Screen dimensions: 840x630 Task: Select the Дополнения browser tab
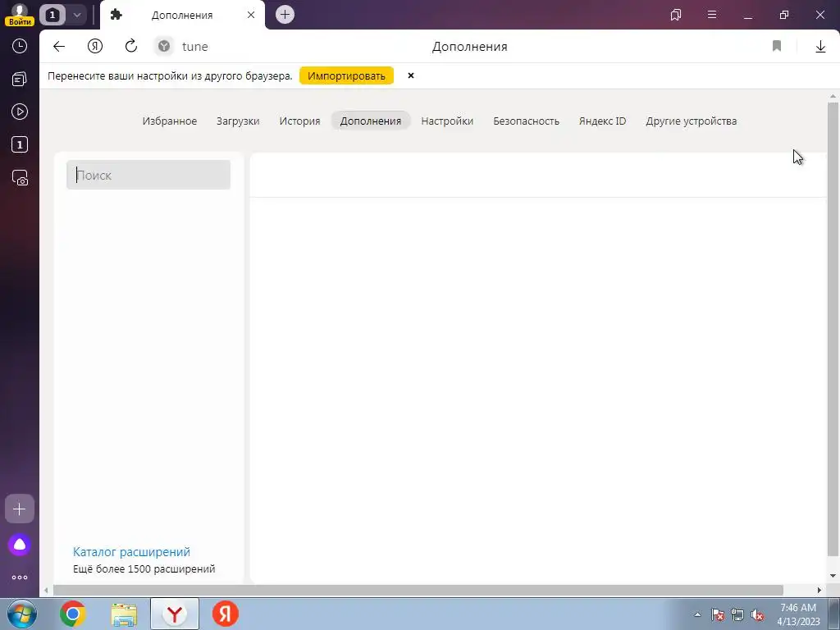pos(182,15)
